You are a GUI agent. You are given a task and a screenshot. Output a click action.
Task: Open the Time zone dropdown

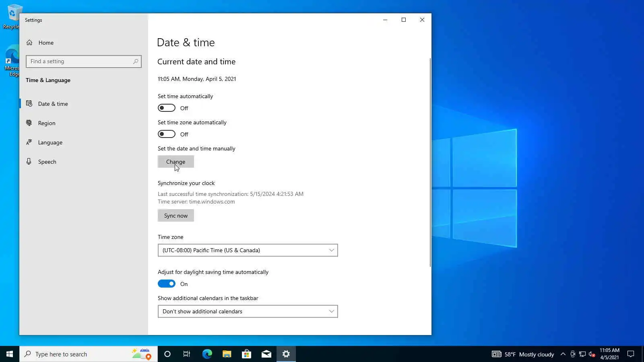coord(248,250)
